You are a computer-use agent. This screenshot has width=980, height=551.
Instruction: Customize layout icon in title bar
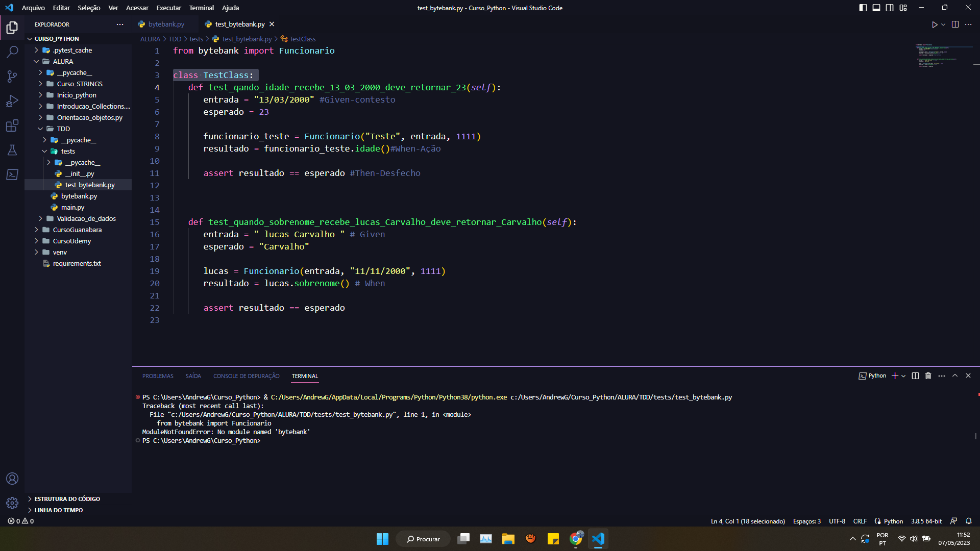(x=903, y=8)
